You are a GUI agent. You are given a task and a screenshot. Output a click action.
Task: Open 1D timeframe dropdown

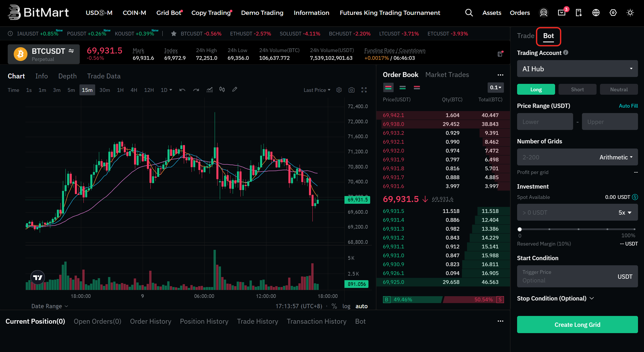pyautogui.click(x=166, y=90)
